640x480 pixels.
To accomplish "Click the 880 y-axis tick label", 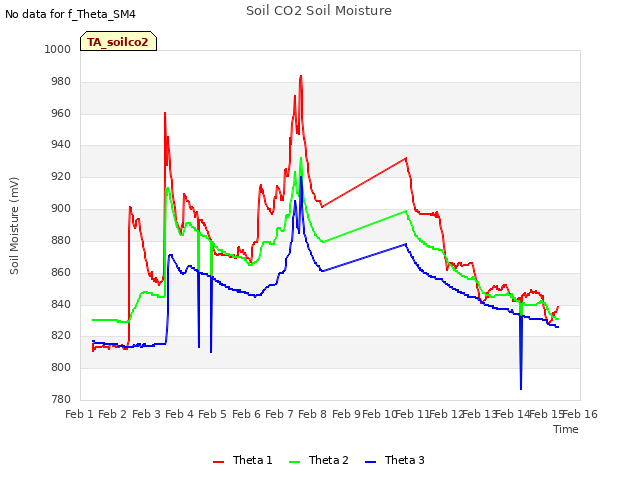I will pos(61,240).
